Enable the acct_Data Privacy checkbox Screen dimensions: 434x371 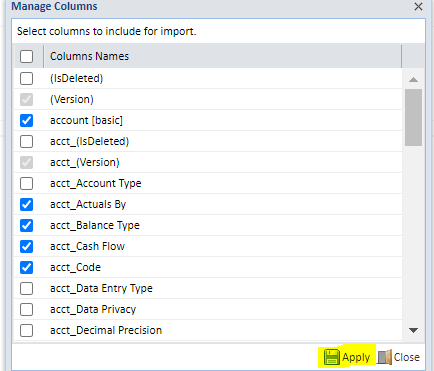[26, 309]
